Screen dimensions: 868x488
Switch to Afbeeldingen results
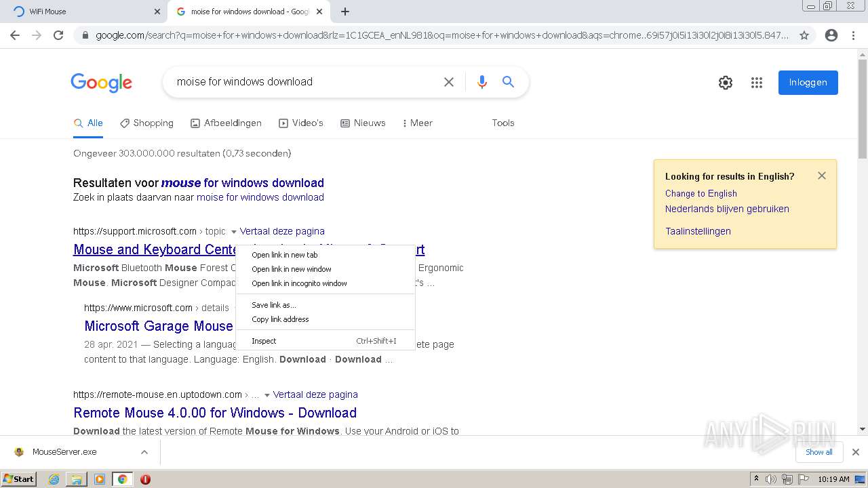[x=226, y=123]
